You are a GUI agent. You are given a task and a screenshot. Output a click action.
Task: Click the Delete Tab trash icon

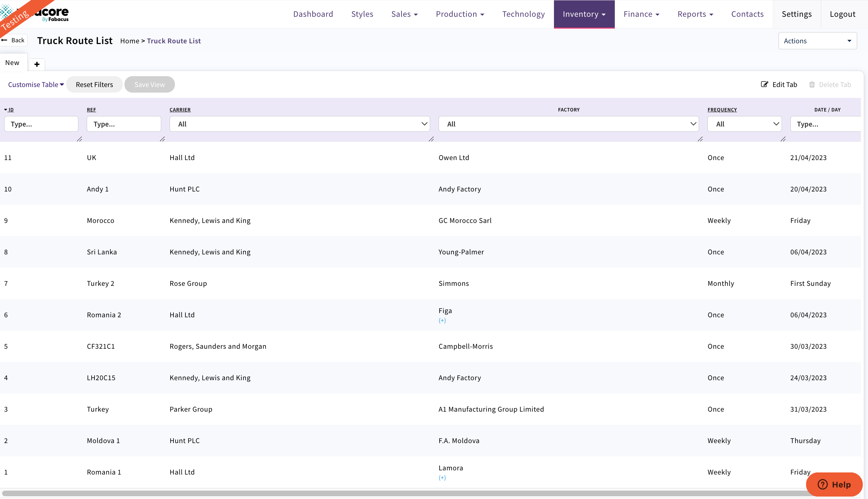(812, 84)
